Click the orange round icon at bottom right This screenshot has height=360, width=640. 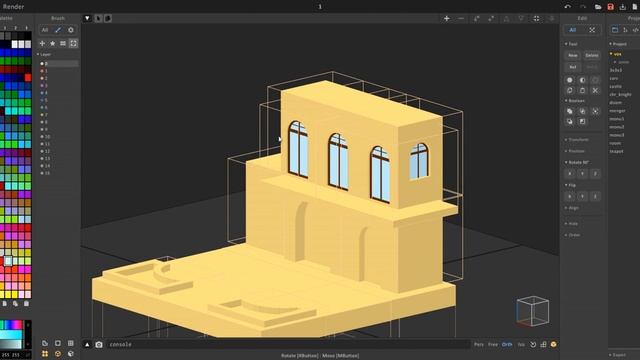(x=553, y=344)
